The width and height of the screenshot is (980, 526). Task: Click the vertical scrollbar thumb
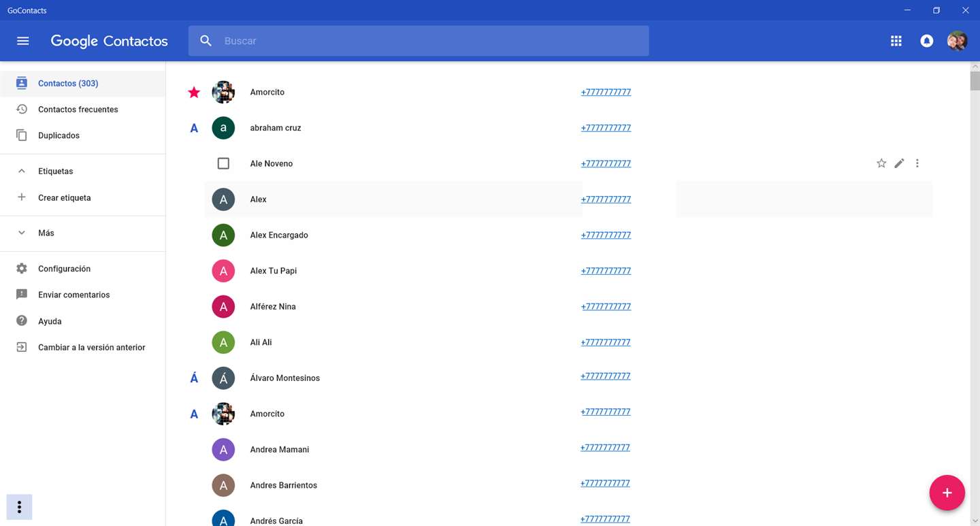coord(975,81)
